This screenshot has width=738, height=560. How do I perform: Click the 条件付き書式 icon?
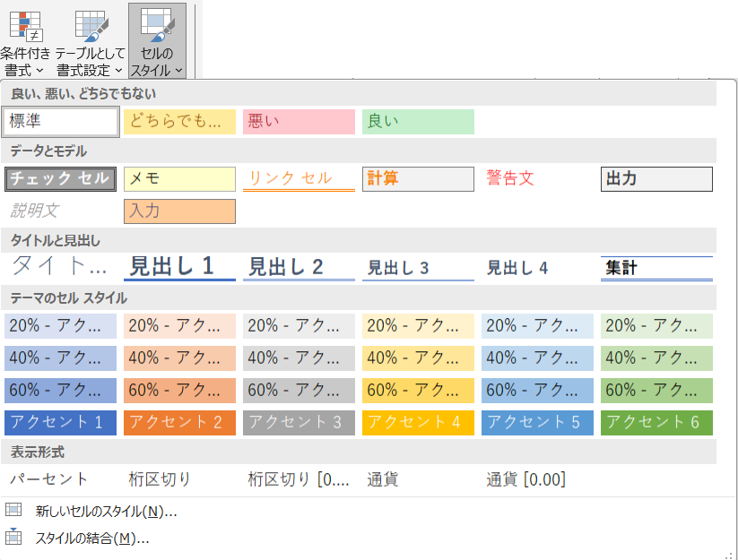tap(25, 22)
